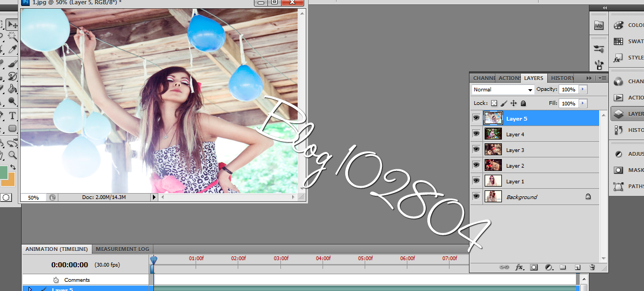The height and width of the screenshot is (291, 644).
Task: Select the Horizontal Type tool
Action: (13, 116)
